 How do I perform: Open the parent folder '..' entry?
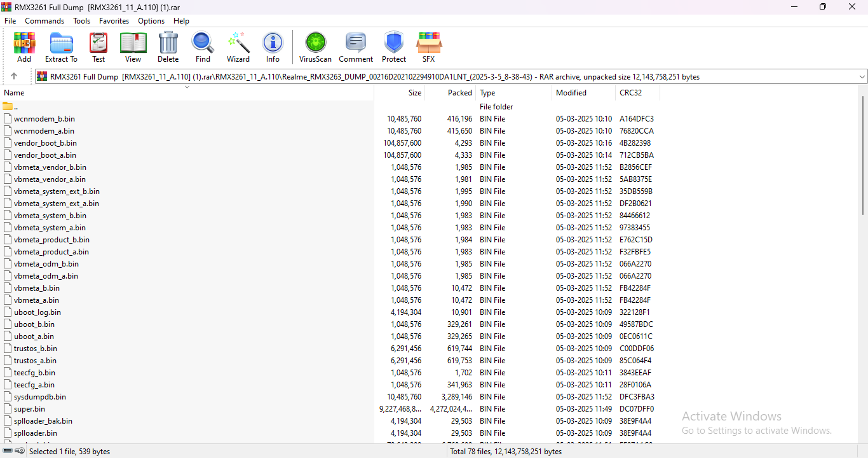pyautogui.click(x=16, y=107)
